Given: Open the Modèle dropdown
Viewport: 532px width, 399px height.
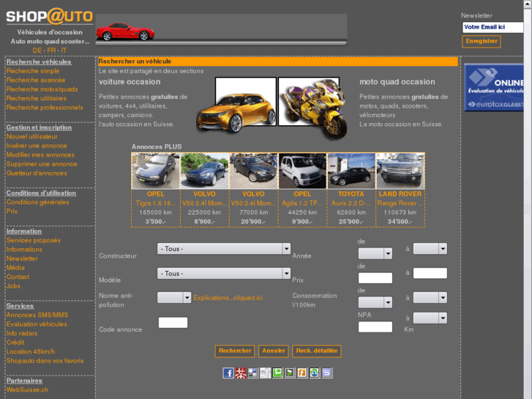Looking at the screenshot, I should pos(224,273).
